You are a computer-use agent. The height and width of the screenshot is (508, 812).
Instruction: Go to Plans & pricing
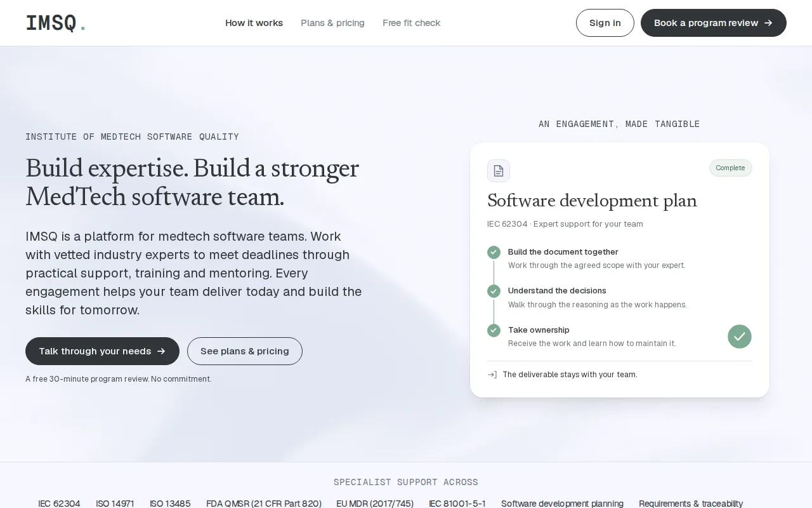pos(332,23)
